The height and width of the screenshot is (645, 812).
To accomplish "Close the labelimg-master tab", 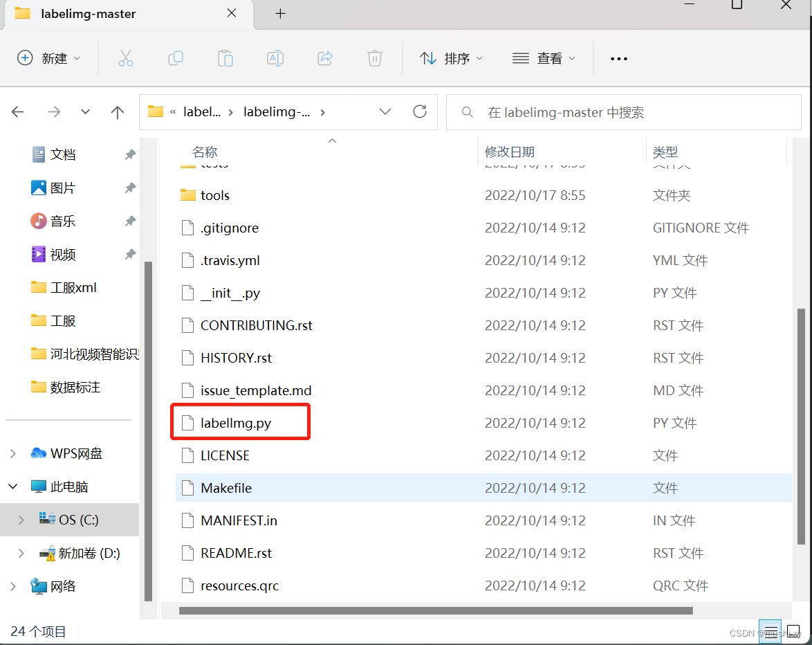I will [232, 13].
